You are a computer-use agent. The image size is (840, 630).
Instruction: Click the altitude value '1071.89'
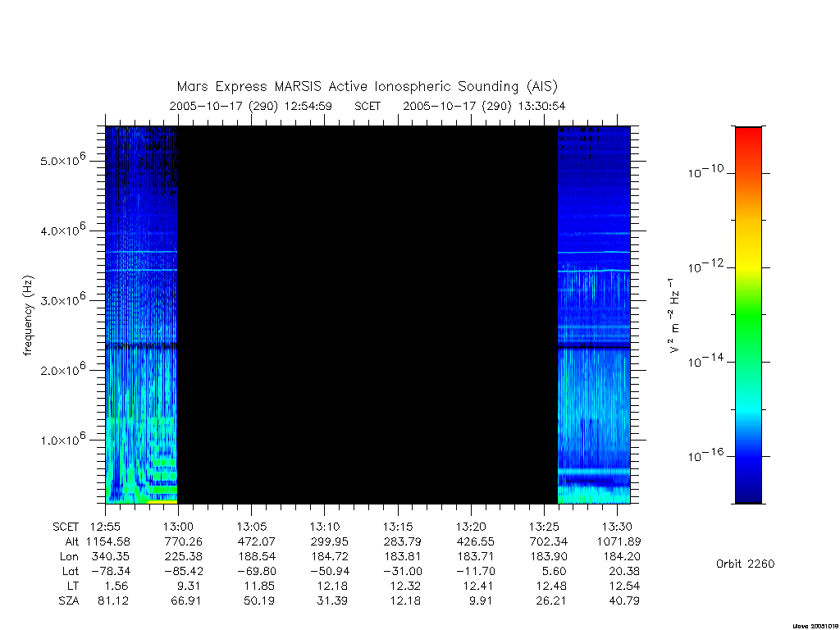click(619, 541)
